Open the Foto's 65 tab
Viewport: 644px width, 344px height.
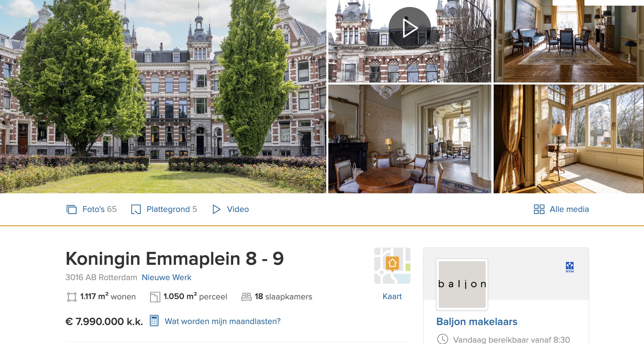pyautogui.click(x=92, y=209)
